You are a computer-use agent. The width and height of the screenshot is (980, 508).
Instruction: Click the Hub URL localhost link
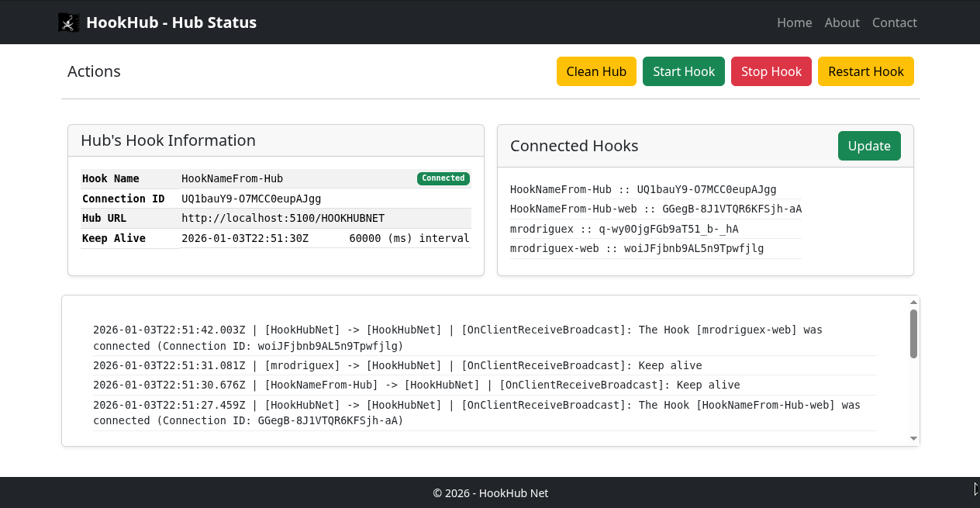coord(283,218)
